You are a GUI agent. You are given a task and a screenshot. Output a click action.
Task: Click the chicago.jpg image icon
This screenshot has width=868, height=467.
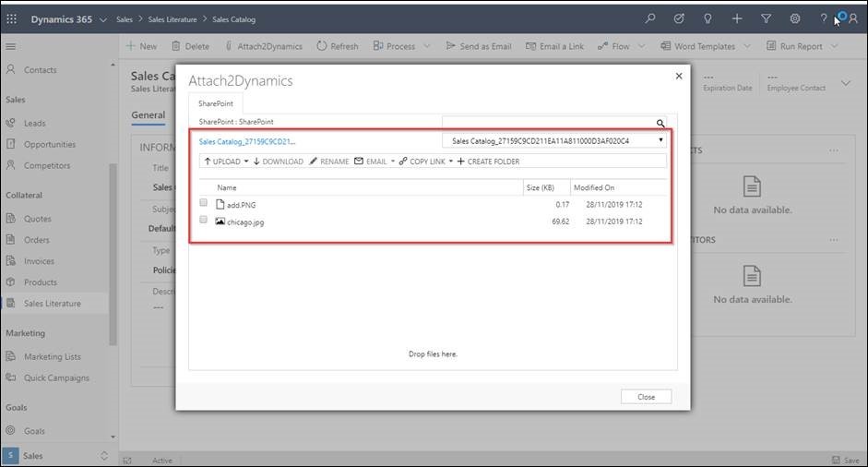point(220,221)
